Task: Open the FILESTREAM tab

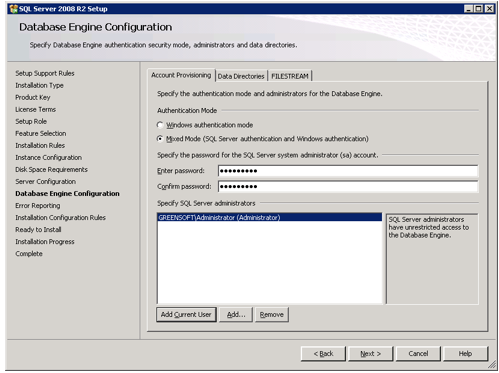Action: [290, 76]
